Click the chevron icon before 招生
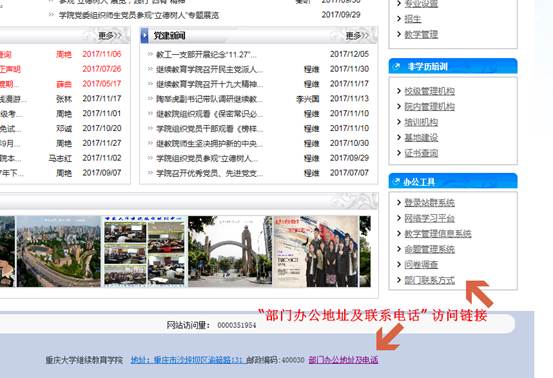553x378 pixels. (x=399, y=18)
